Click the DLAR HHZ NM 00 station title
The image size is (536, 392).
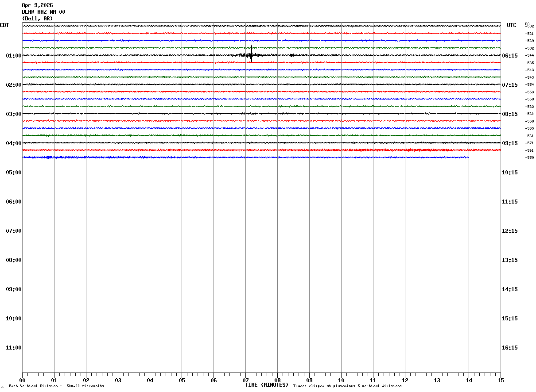[43, 12]
